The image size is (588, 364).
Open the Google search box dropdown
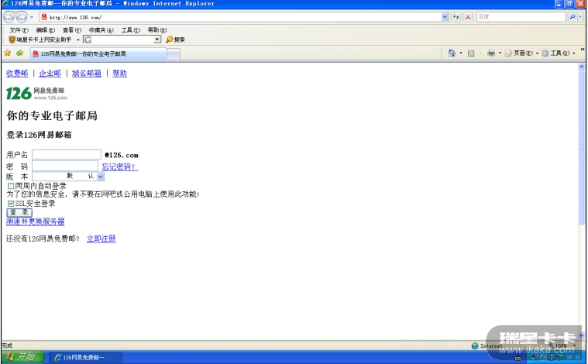pos(157,39)
